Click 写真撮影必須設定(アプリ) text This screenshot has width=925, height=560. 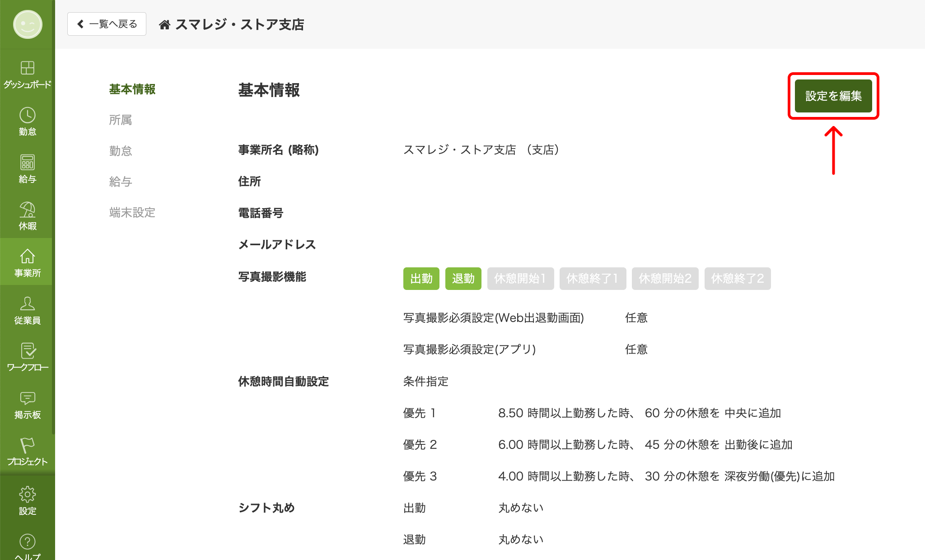[470, 350]
